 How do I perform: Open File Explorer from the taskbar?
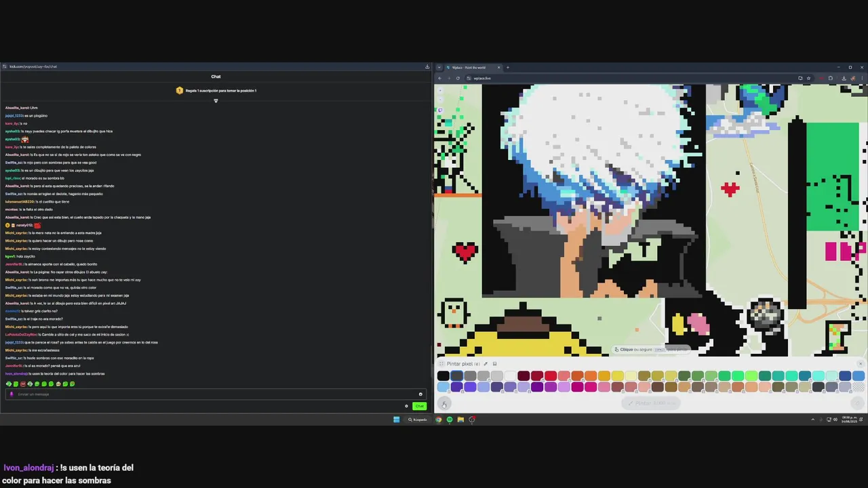[x=460, y=420]
